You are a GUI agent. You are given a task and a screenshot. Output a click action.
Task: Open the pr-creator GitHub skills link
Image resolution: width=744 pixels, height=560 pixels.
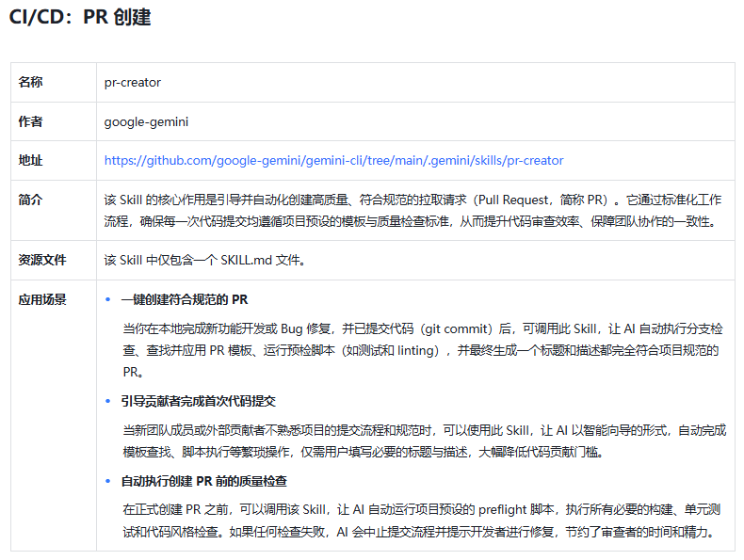pos(333,161)
